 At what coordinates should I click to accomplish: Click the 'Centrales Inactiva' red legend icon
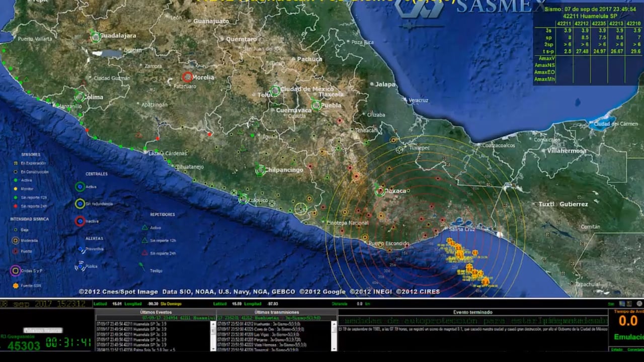79,221
